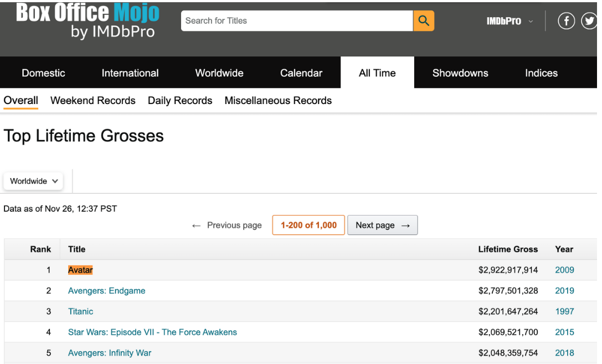602x364 pixels.
Task: Open the 2015 year link
Action: [x=564, y=332]
